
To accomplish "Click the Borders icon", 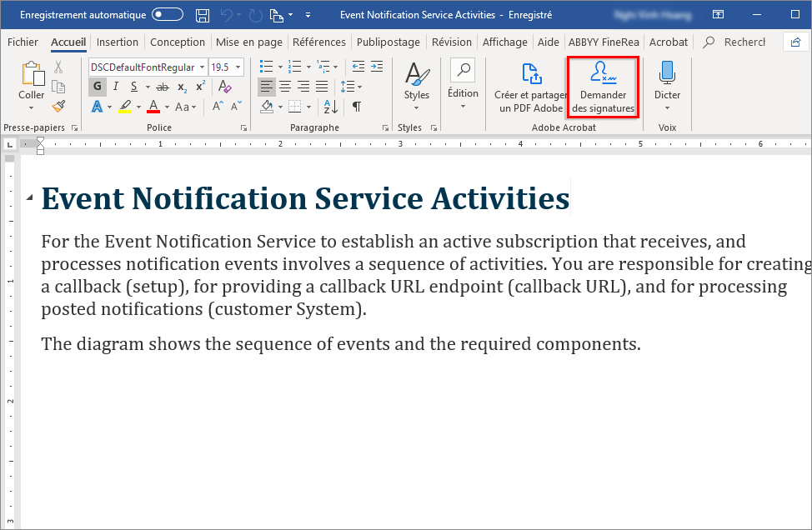I will tap(294, 107).
